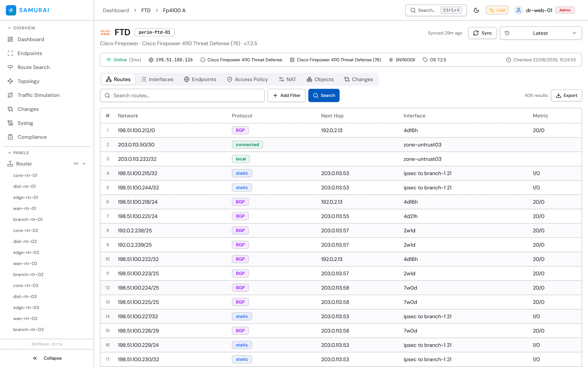Screen dimensions: 588x367
Task: Click the Samurai logo icon
Action: point(11,10)
